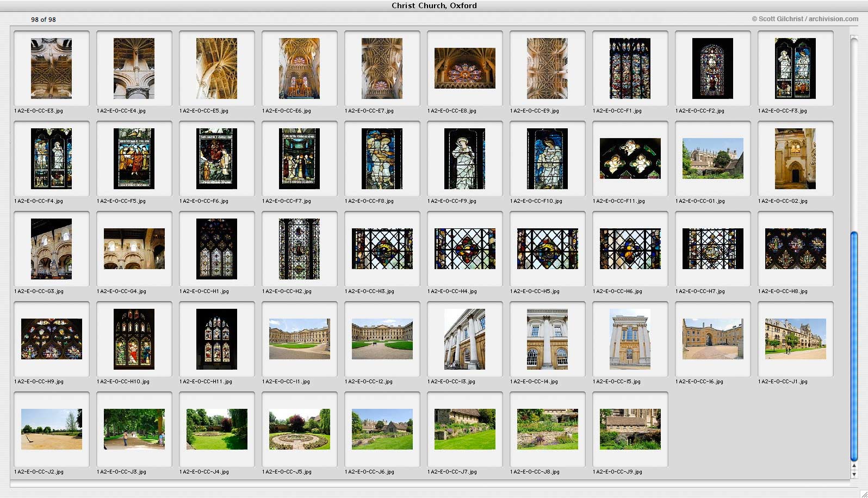Select thumbnail 1A2-E-0-CC-G2.jpg doorway
The image size is (868, 498).
796,159
